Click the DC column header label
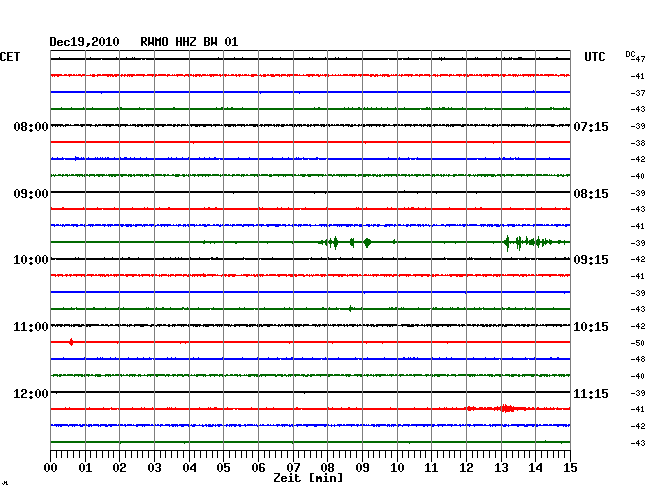Viewport: 650px width, 494px height. tap(630, 54)
